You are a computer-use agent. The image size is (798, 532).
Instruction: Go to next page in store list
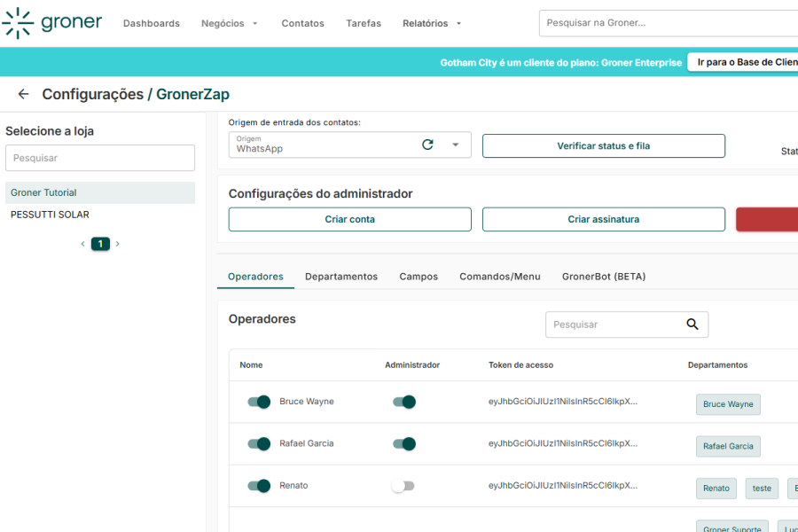[x=118, y=244]
